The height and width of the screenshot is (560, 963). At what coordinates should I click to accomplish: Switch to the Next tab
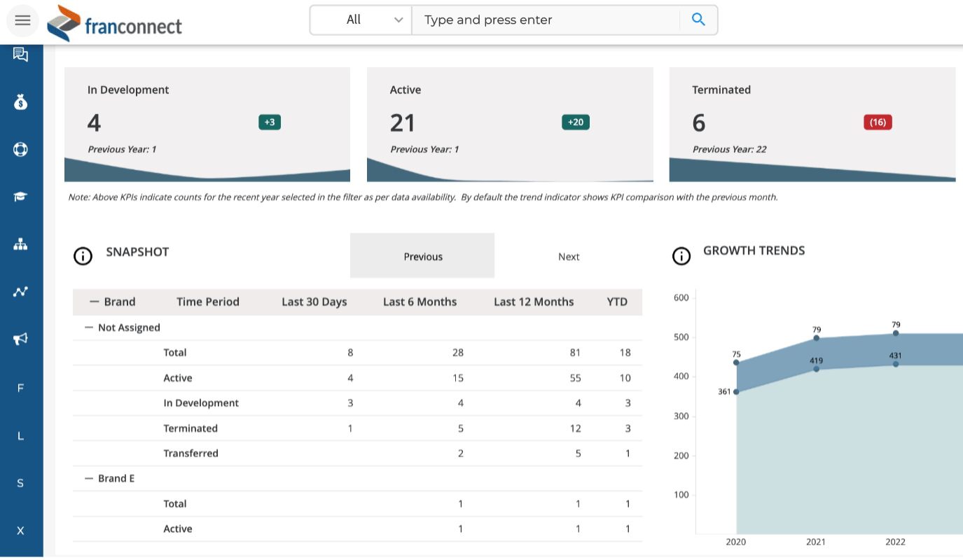click(x=568, y=256)
